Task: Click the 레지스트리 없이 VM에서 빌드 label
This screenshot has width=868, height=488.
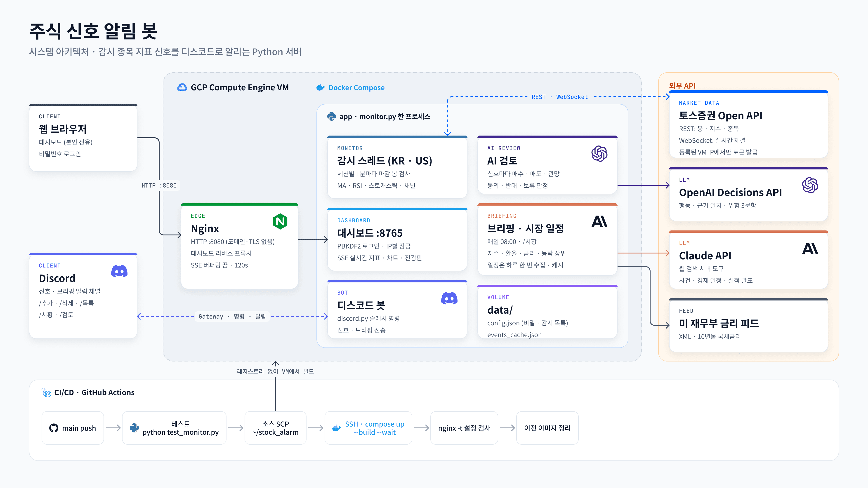Action: click(x=275, y=371)
